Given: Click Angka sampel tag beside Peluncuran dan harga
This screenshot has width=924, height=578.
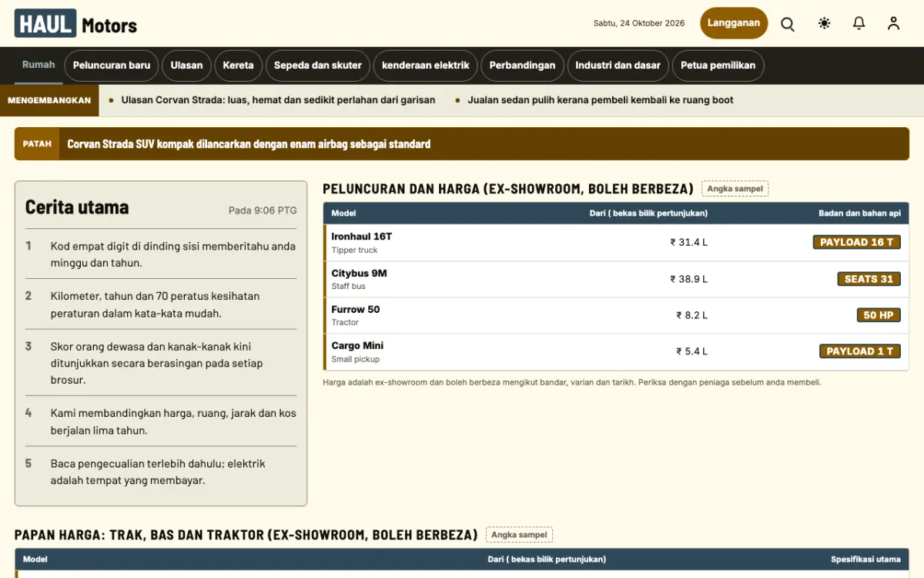Looking at the screenshot, I should click(x=735, y=189).
